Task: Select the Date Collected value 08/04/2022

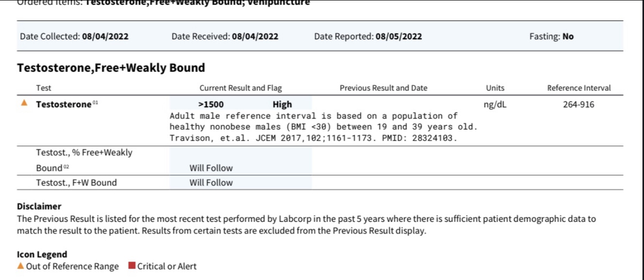Action: click(x=105, y=36)
